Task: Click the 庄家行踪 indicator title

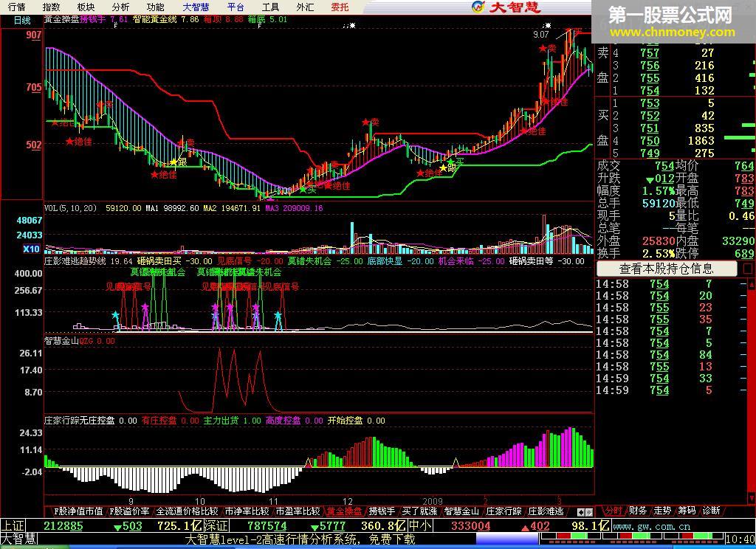Action: 61,421
